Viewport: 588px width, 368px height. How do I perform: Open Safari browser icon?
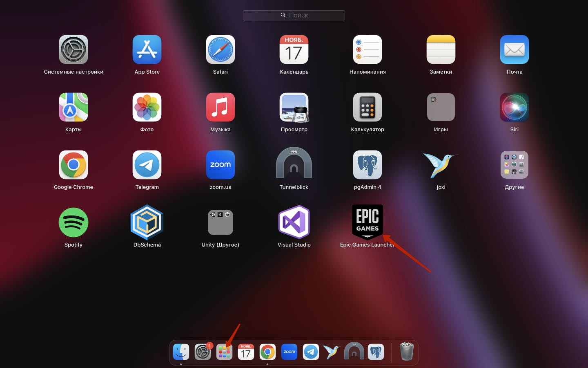click(x=220, y=49)
